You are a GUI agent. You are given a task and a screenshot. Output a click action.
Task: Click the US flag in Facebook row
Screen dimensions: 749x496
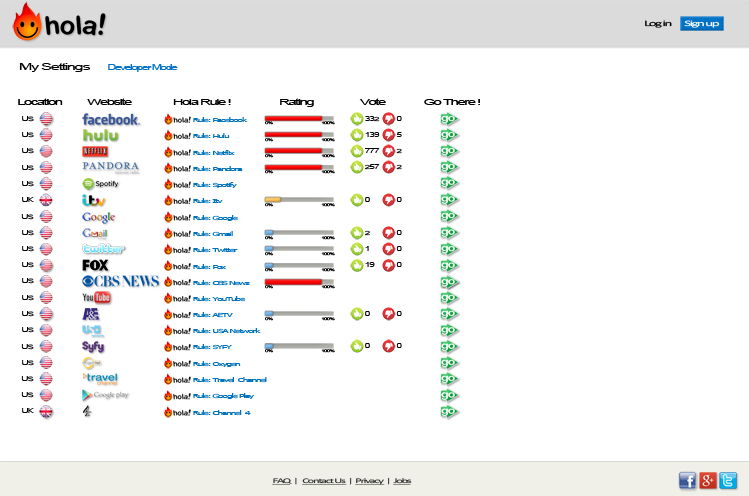pyautogui.click(x=46, y=119)
